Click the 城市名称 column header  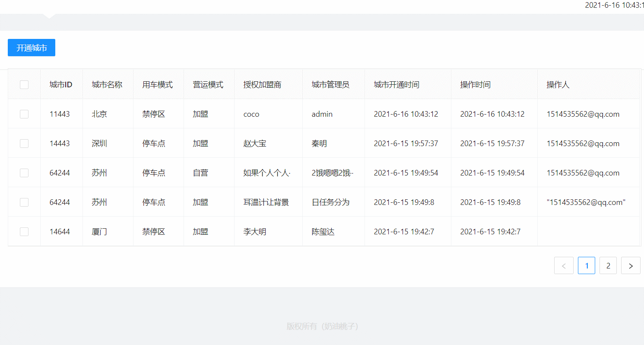click(x=106, y=85)
